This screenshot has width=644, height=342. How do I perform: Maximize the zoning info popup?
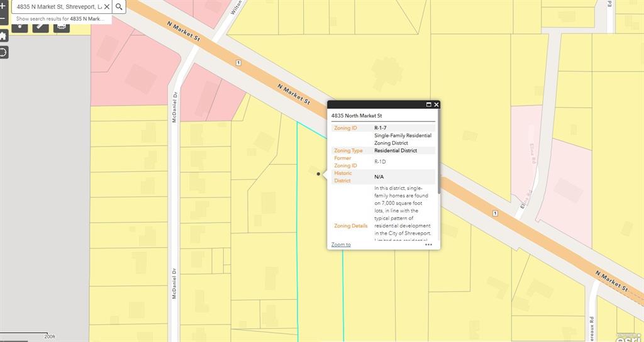(x=428, y=105)
